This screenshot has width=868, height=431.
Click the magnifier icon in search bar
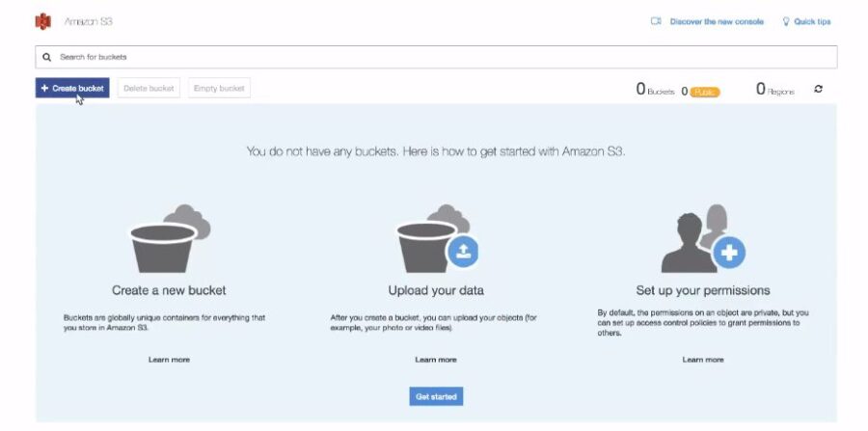(47, 57)
